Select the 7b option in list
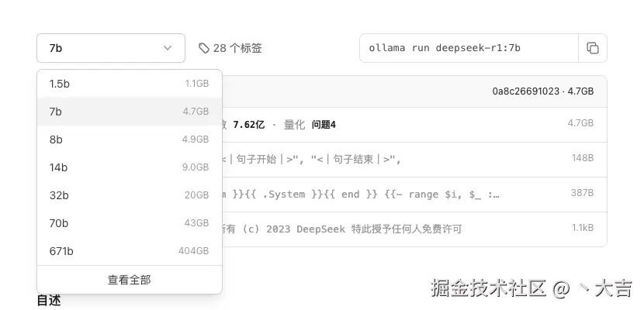Screen dimensions: 644x310 [x=130, y=112]
